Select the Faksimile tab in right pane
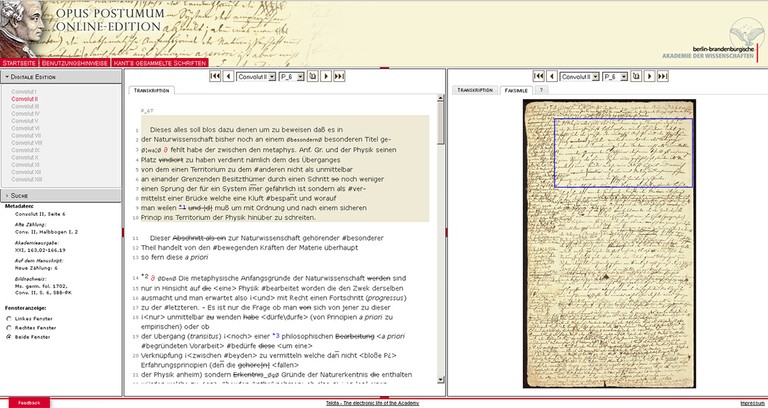The height and width of the screenshot is (408, 768). [516, 90]
